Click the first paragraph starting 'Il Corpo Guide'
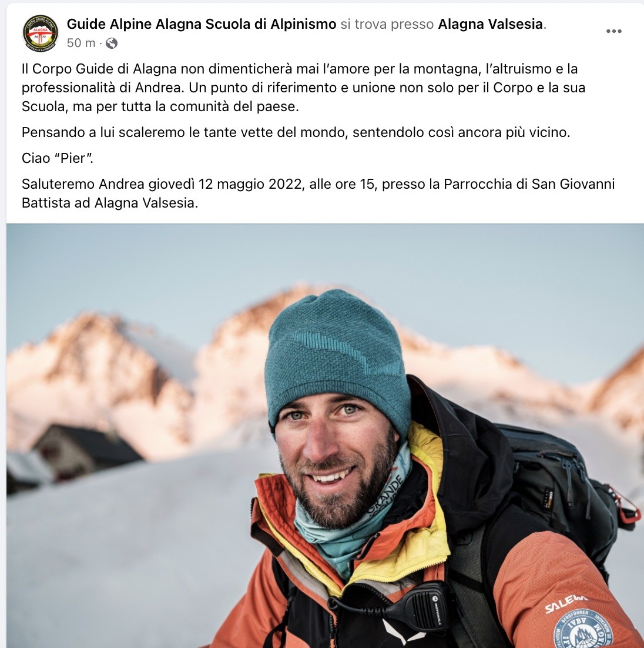Image resolution: width=644 pixels, height=648 pixels. [304, 88]
